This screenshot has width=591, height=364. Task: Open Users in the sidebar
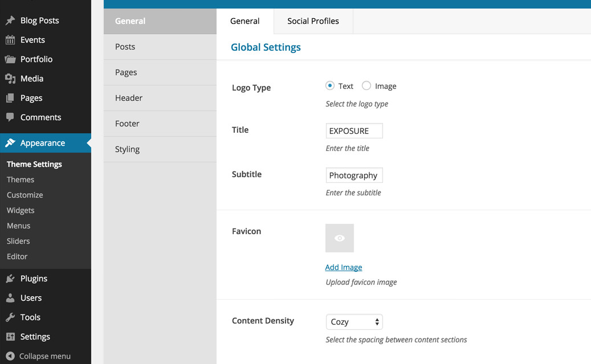coord(31,298)
